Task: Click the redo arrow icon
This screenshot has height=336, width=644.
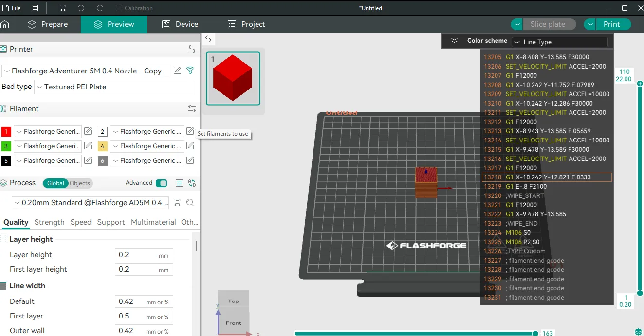Action: pos(100,8)
